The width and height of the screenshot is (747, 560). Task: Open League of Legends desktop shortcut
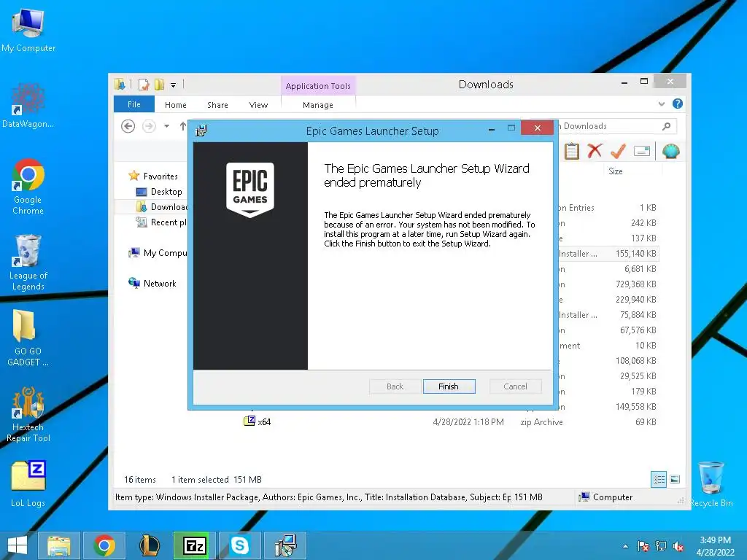[28, 262]
